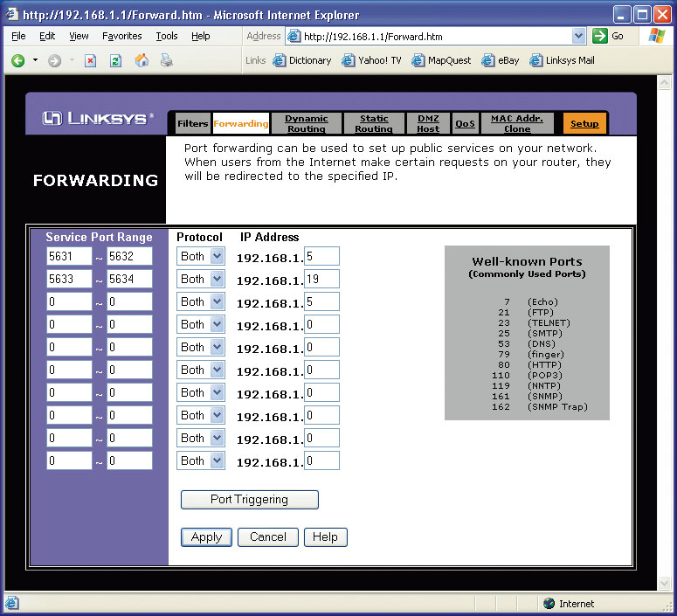Switch to the Static Routing tab

coord(374,123)
